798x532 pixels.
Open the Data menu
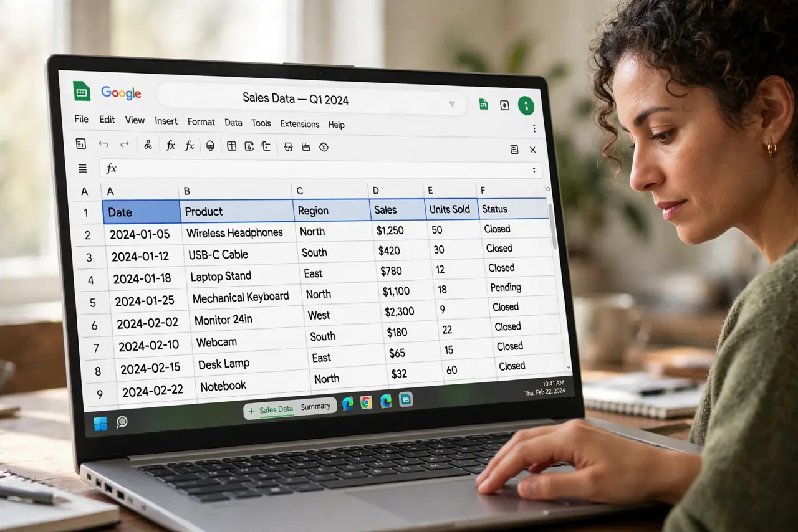(x=233, y=123)
